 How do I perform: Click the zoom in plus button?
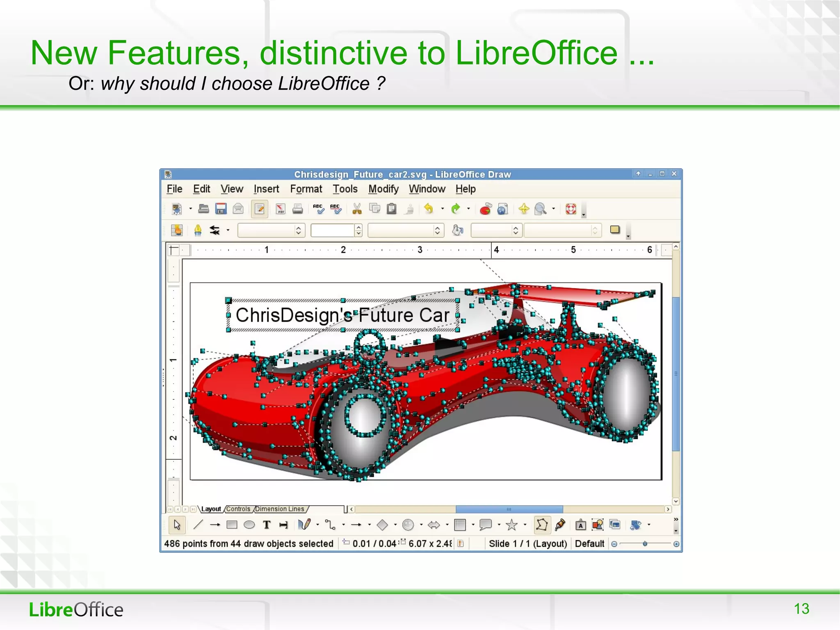[676, 544]
